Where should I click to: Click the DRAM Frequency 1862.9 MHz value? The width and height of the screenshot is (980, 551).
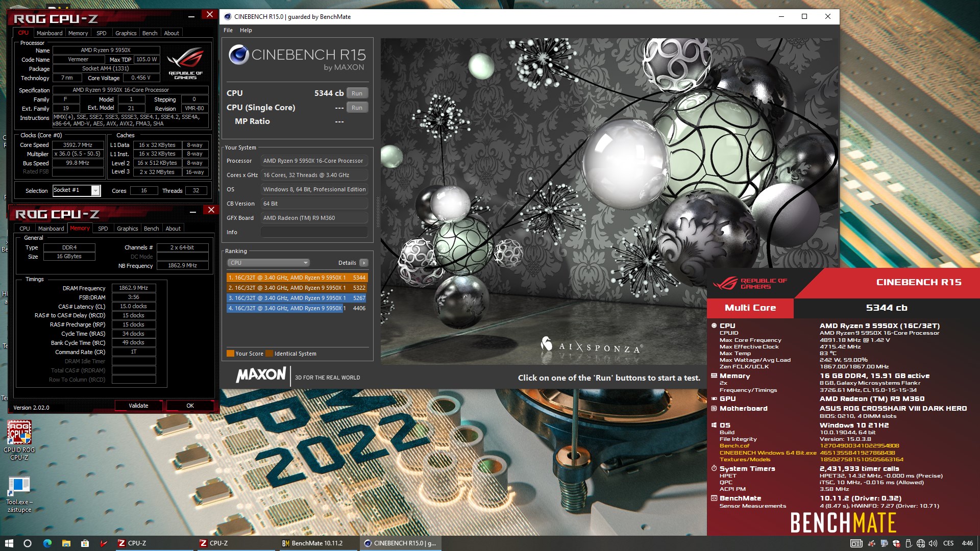[x=133, y=288]
